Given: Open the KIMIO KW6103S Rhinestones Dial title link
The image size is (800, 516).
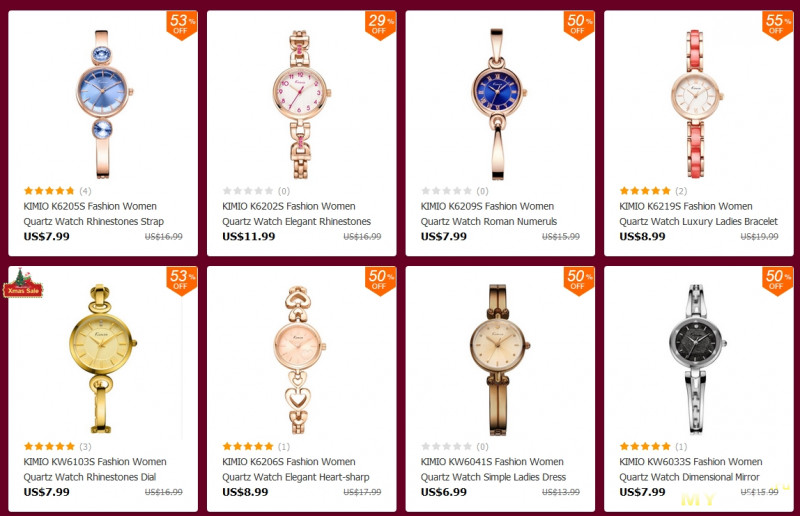Looking at the screenshot, I should point(95,470).
